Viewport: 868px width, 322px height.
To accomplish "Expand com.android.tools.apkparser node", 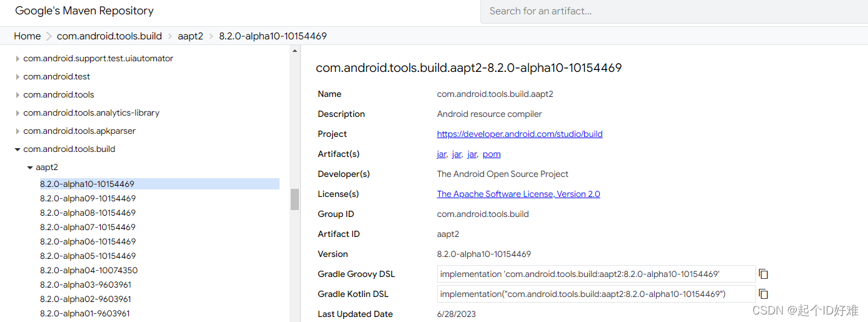I will 18,131.
